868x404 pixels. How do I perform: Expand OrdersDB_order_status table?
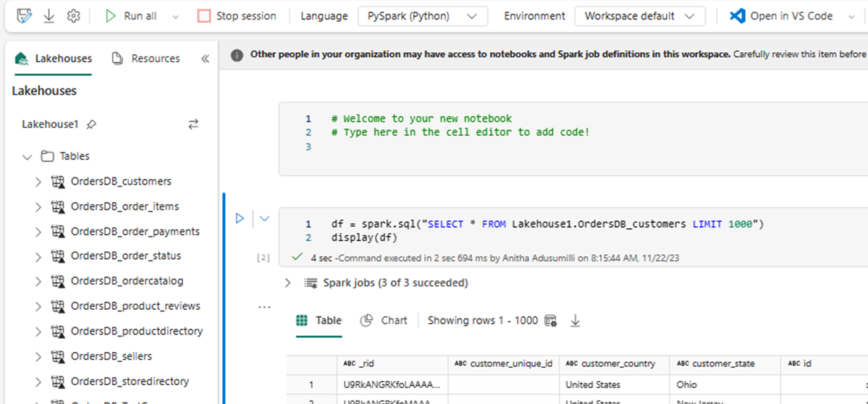[38, 257]
